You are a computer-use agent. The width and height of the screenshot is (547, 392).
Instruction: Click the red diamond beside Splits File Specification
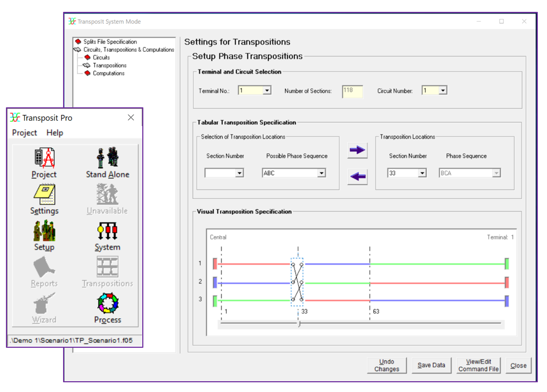78,42
